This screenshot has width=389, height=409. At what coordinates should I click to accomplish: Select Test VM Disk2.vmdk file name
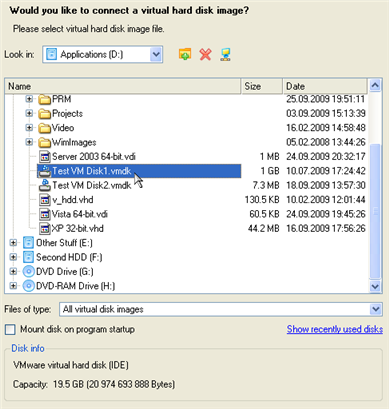92,186
